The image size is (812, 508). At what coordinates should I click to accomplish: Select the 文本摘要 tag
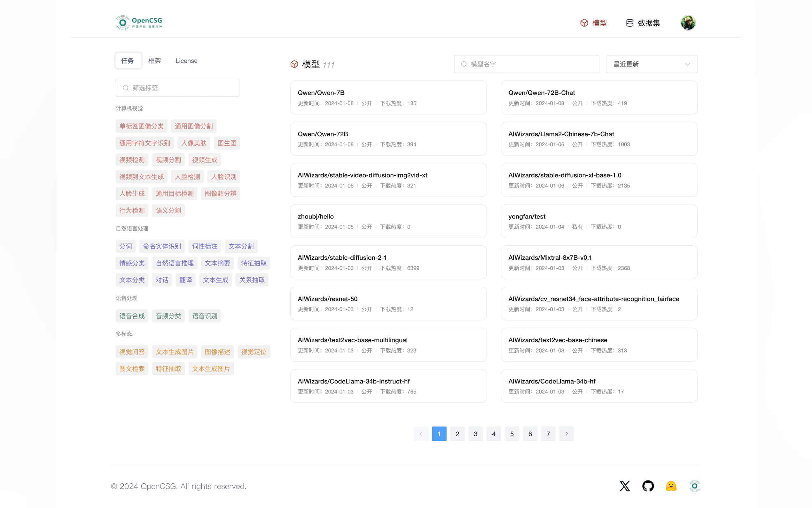pyautogui.click(x=217, y=263)
